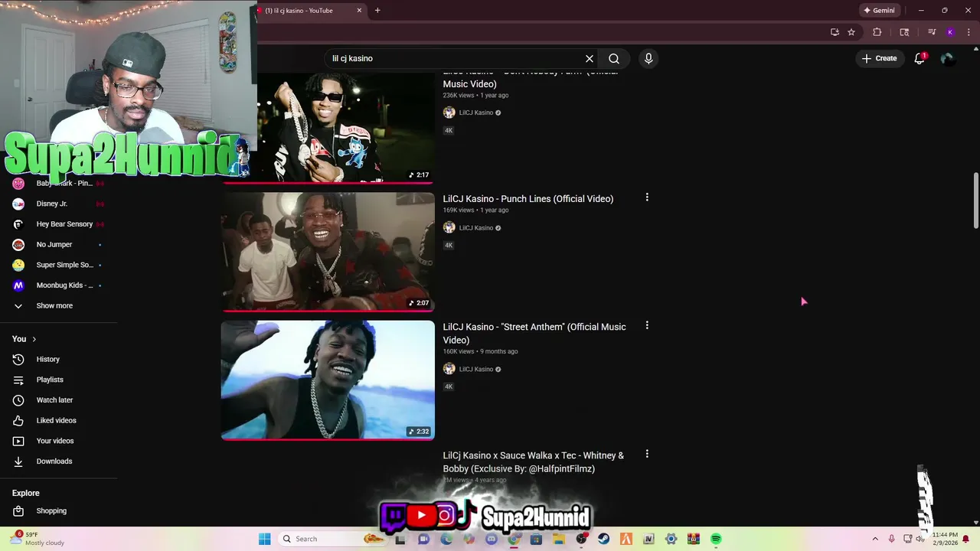Image resolution: width=980 pixels, height=551 pixels.
Task: Open more options for 'Punch Lines' video
Action: [x=647, y=197]
